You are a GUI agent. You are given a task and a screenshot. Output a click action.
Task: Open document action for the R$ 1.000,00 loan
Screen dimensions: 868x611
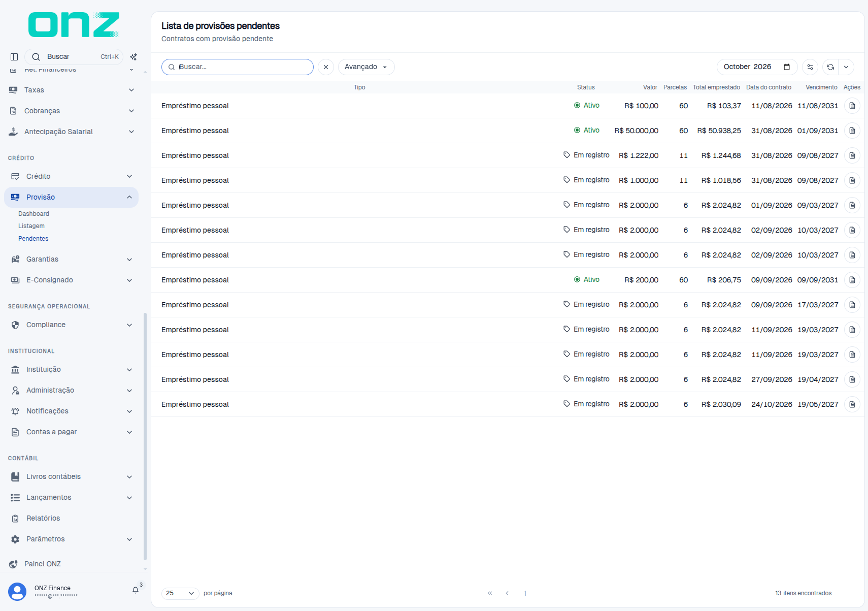(x=852, y=180)
